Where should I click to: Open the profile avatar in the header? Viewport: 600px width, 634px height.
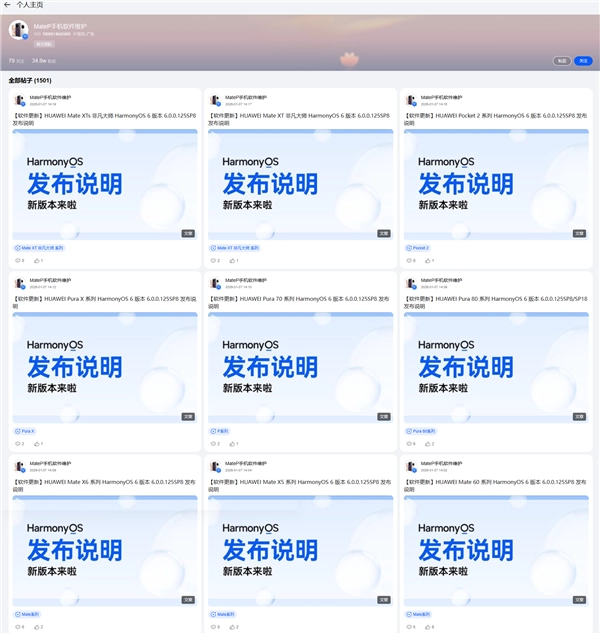[18, 30]
